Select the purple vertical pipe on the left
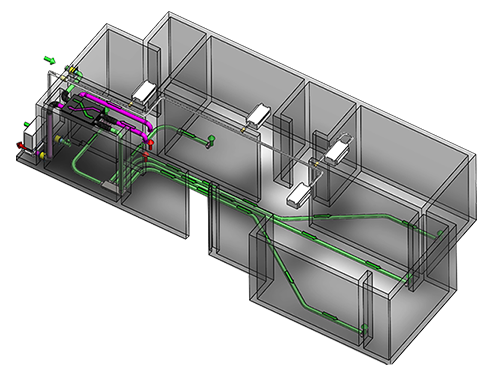The height and width of the screenshot is (382, 500). 50,133
